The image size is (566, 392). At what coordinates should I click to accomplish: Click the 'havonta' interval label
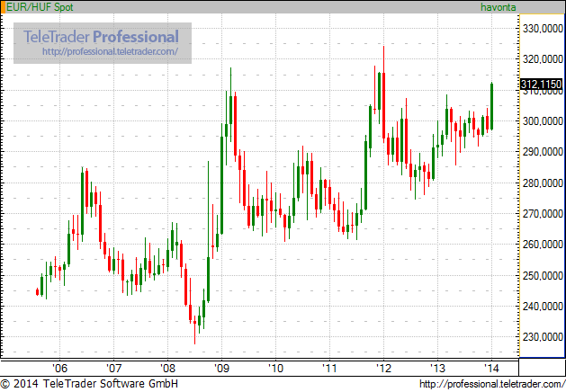498,7
